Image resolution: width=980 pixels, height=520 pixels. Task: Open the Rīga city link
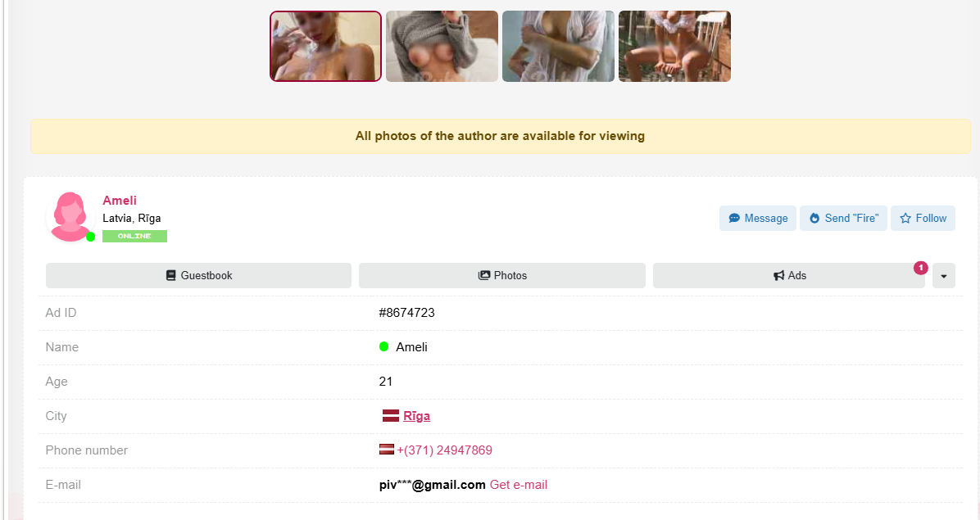pyautogui.click(x=416, y=416)
